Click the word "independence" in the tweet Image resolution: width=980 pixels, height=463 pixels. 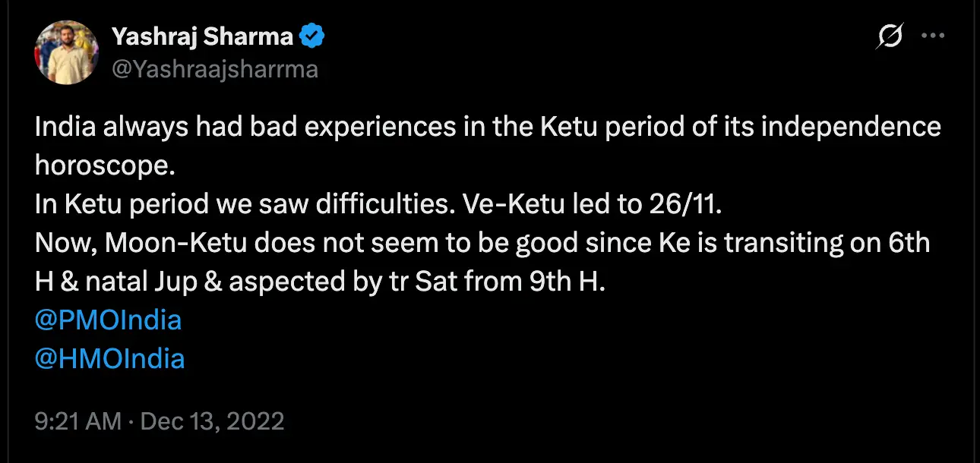click(851, 127)
